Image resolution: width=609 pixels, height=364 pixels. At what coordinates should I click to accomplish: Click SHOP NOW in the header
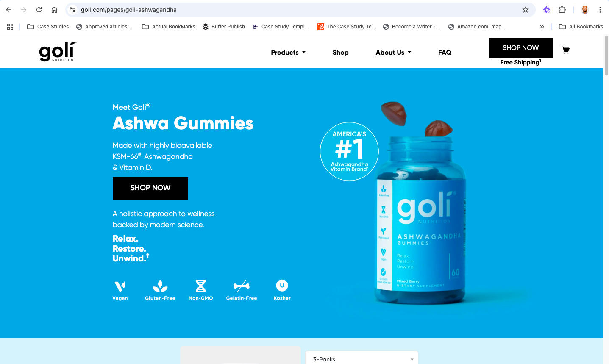(521, 48)
